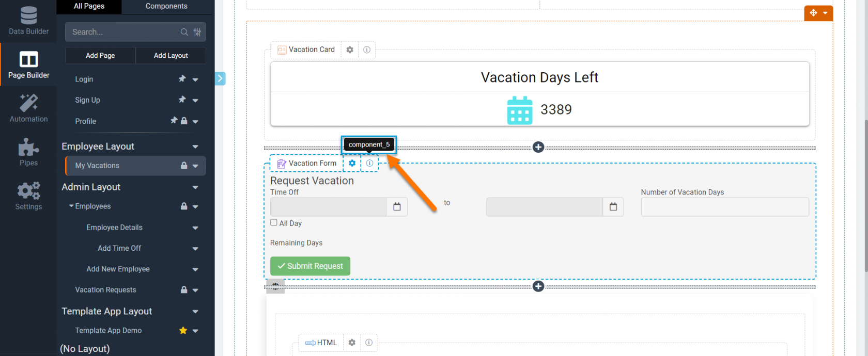Open the Automation section
The image size is (868, 356).
(28, 108)
